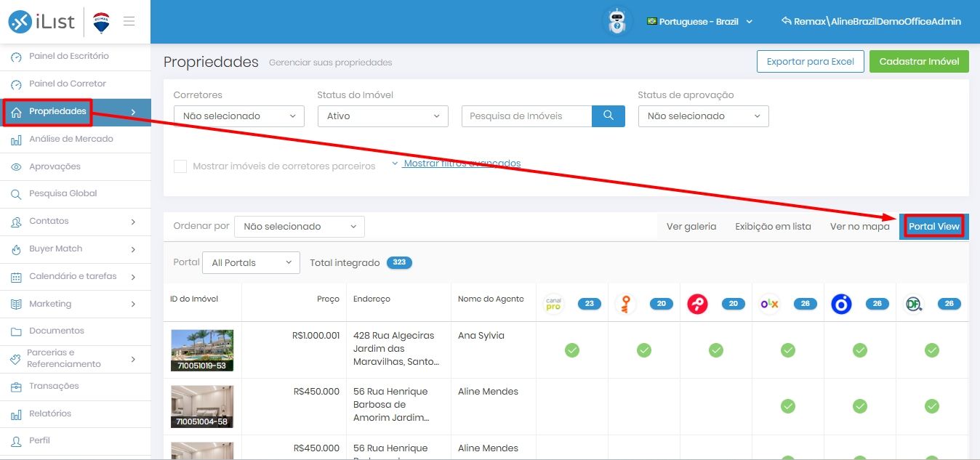Click the Aprovações eye icon
Screen dimensions: 980x460
[16, 167]
